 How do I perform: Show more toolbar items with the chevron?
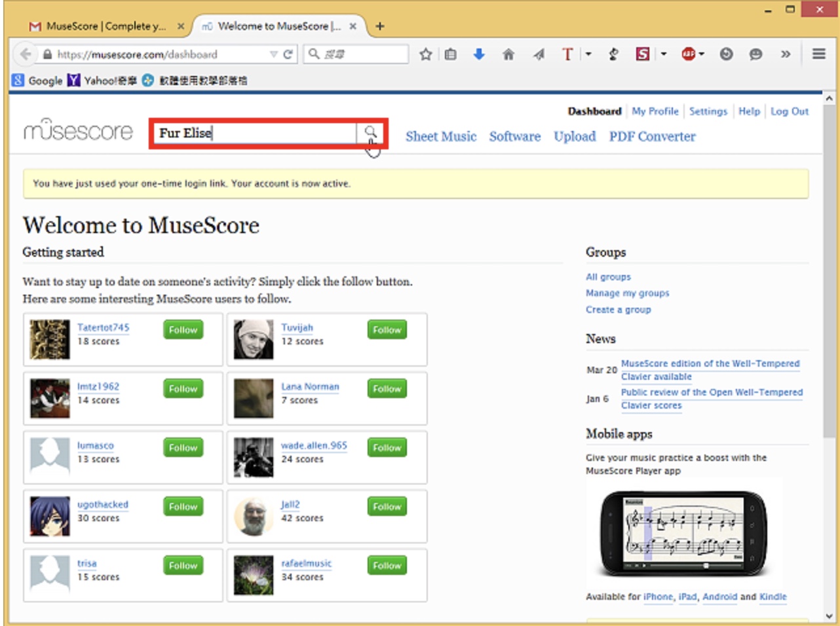point(786,54)
